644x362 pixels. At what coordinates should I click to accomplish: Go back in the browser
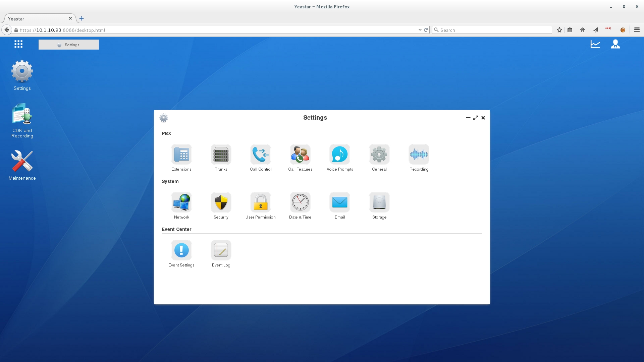pos(7,30)
